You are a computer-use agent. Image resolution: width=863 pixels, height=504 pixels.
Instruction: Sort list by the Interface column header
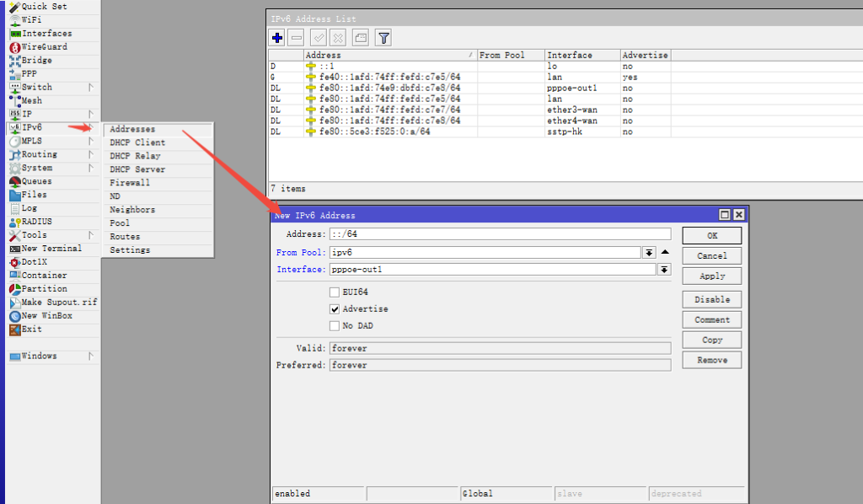tap(582, 56)
